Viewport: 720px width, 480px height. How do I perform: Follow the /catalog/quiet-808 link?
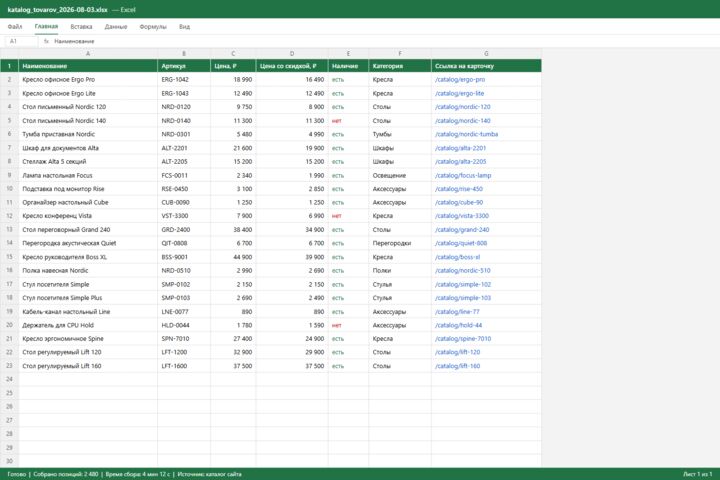(461, 243)
